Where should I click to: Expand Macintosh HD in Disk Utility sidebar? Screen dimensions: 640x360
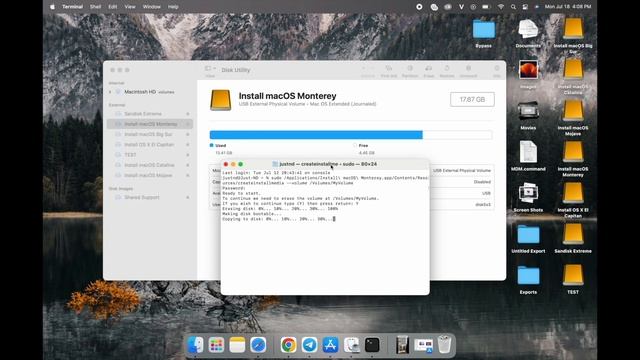[x=110, y=92]
